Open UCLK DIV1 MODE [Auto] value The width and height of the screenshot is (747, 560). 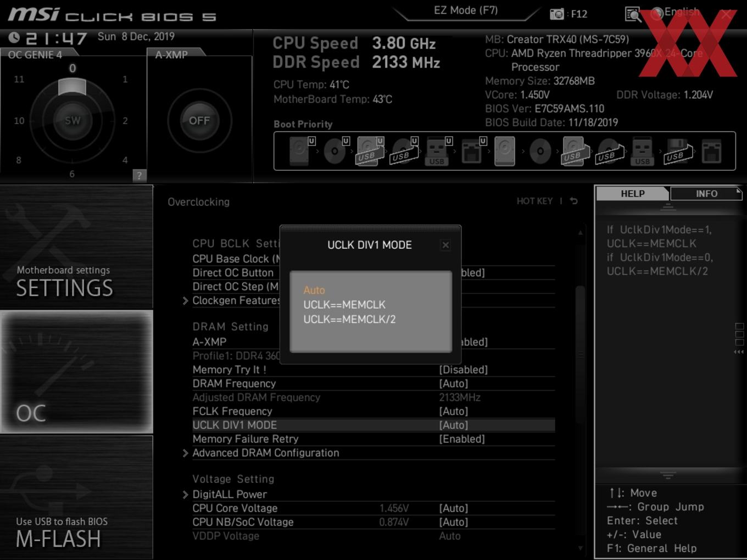click(453, 425)
